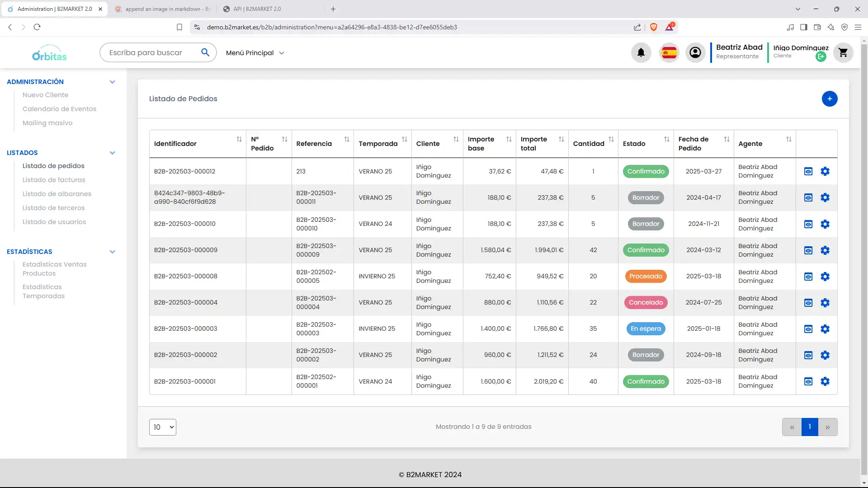Image resolution: width=868 pixels, height=488 pixels.
Task: Click the search magnifier icon
Action: point(205,52)
